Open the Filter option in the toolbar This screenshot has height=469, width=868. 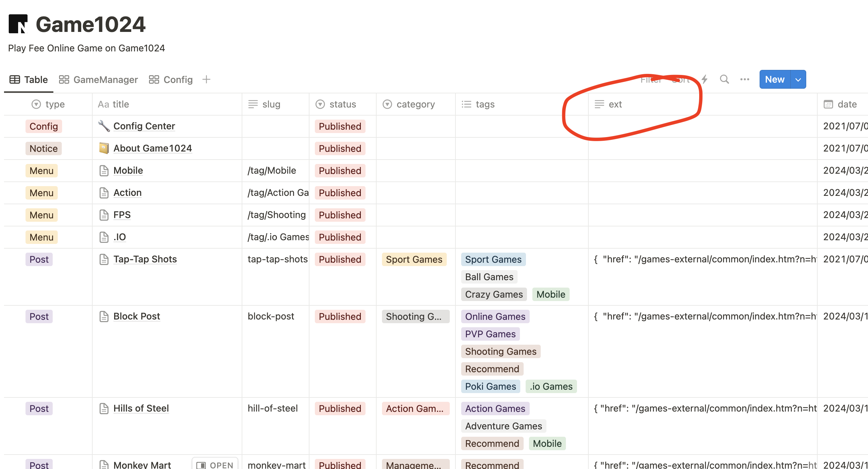point(651,80)
